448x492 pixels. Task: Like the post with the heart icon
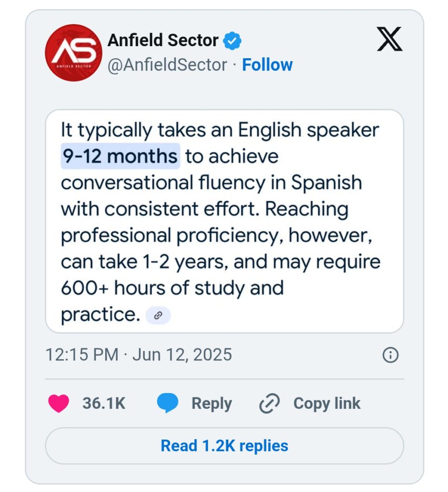59,403
